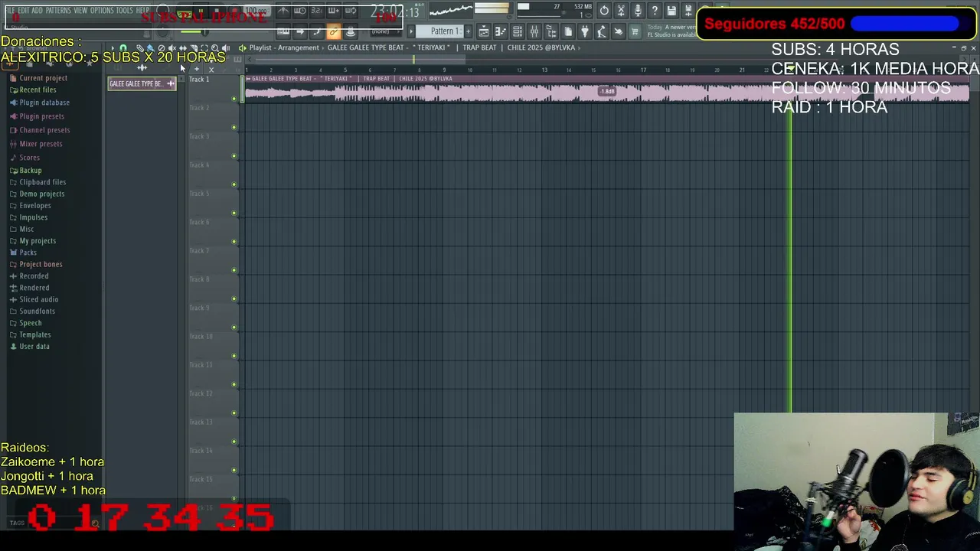Viewport: 980px width, 551px height.
Task: Open the plugin picker plug icon
Action: [585, 31]
